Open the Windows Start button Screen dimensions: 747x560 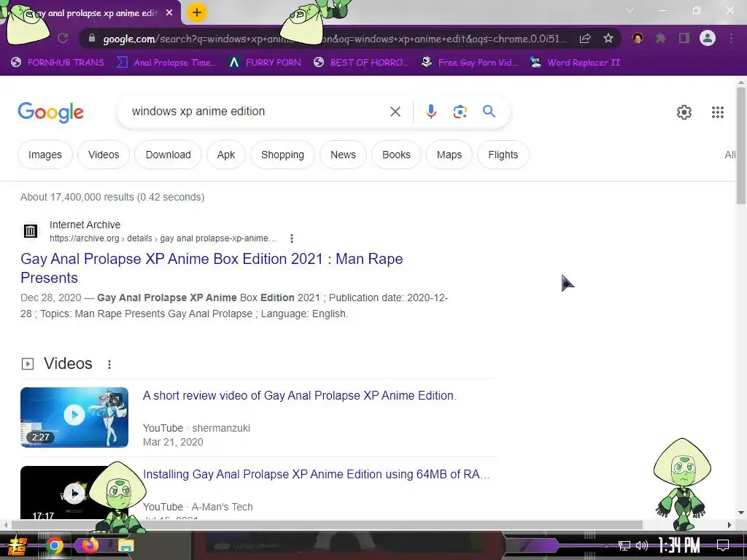click(x=18, y=545)
